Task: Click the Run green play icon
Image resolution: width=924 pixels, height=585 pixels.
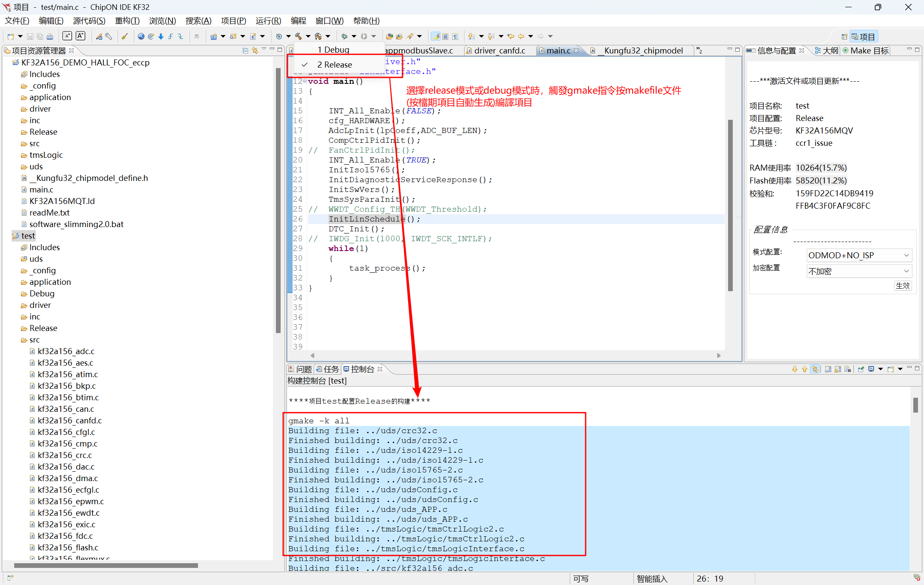Action: coord(364,36)
